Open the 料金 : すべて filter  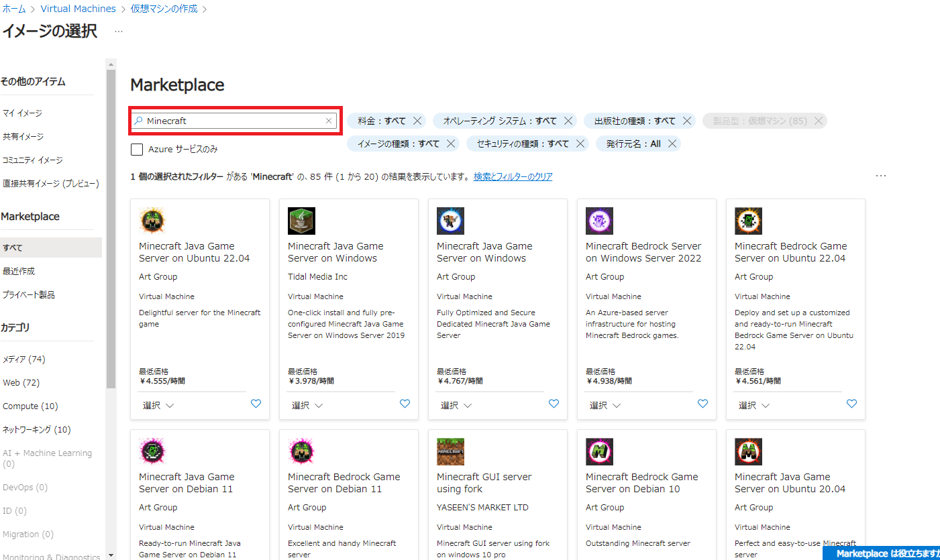click(x=382, y=121)
